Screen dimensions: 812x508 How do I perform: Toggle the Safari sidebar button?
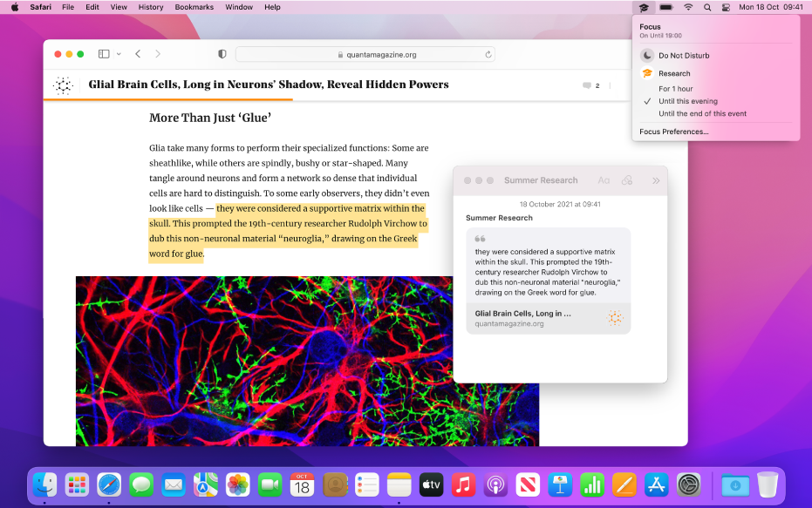(x=104, y=54)
